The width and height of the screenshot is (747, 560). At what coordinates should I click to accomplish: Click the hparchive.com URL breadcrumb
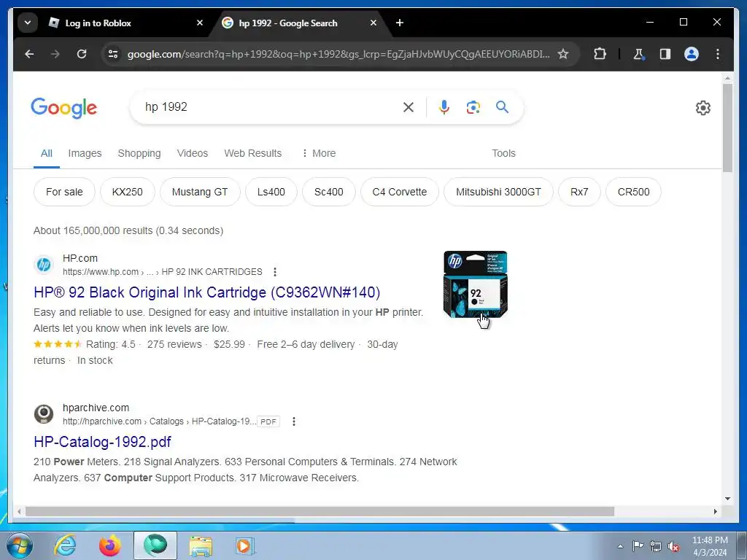160,421
